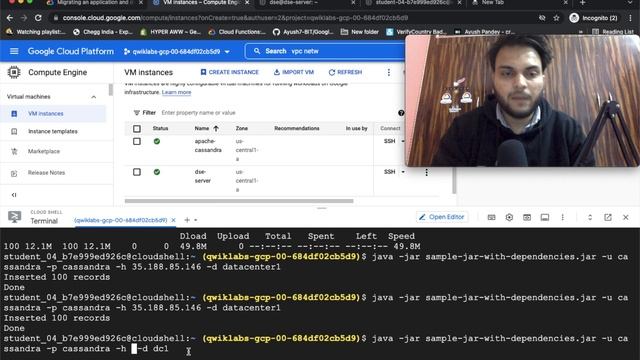Go back with the browser back arrow
Screen dimensions: 640x360
pyautogui.click(x=9, y=18)
